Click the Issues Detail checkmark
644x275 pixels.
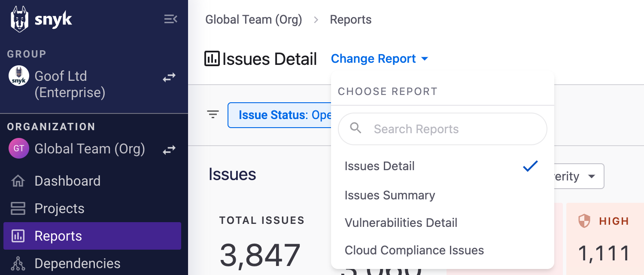[530, 166]
